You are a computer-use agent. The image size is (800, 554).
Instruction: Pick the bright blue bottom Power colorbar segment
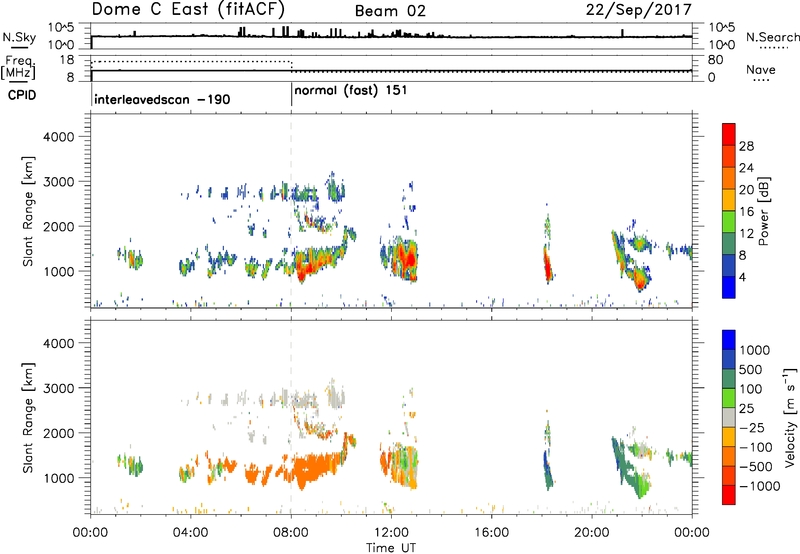(729, 287)
